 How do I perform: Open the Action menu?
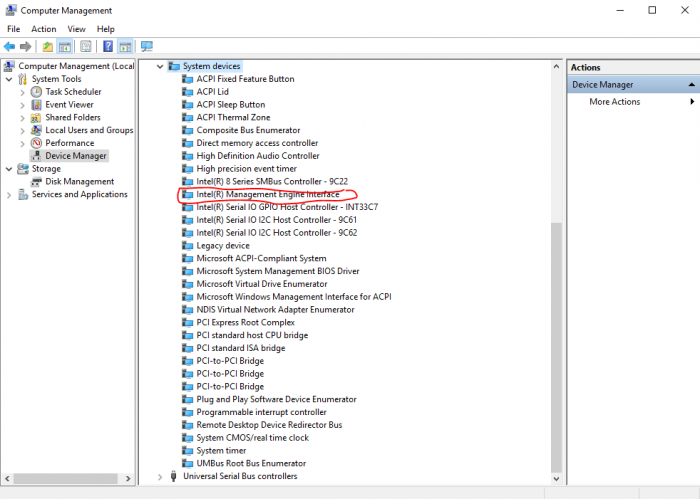click(x=44, y=29)
